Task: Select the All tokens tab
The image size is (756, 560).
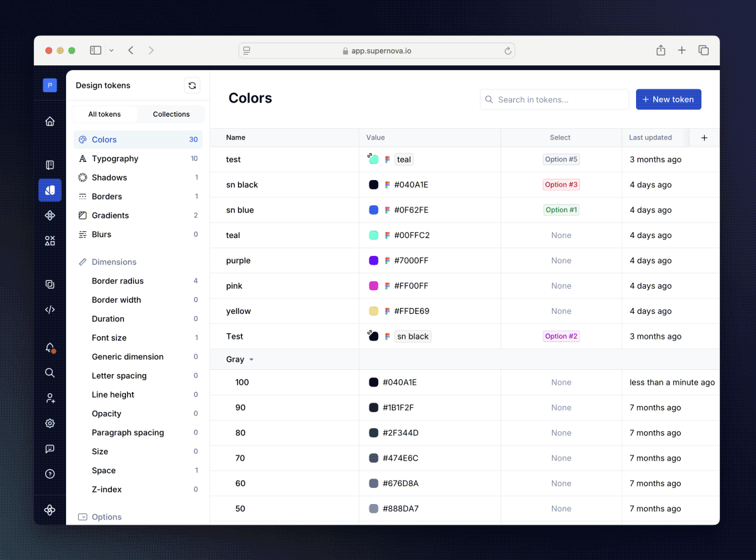Action: pos(105,114)
